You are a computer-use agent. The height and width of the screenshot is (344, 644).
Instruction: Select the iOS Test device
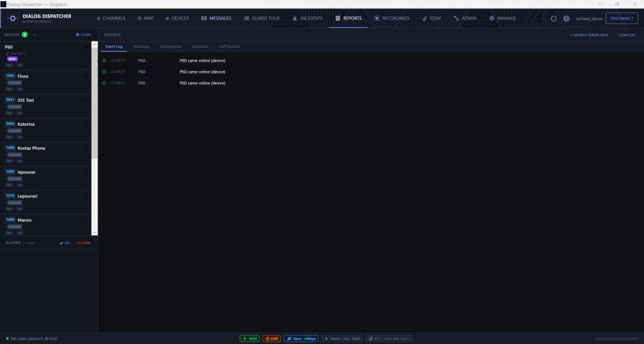tap(45, 106)
